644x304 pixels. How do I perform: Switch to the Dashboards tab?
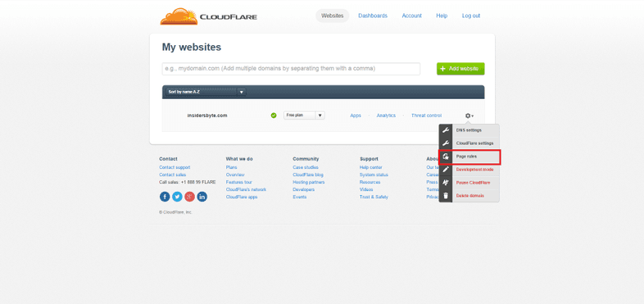click(x=373, y=16)
